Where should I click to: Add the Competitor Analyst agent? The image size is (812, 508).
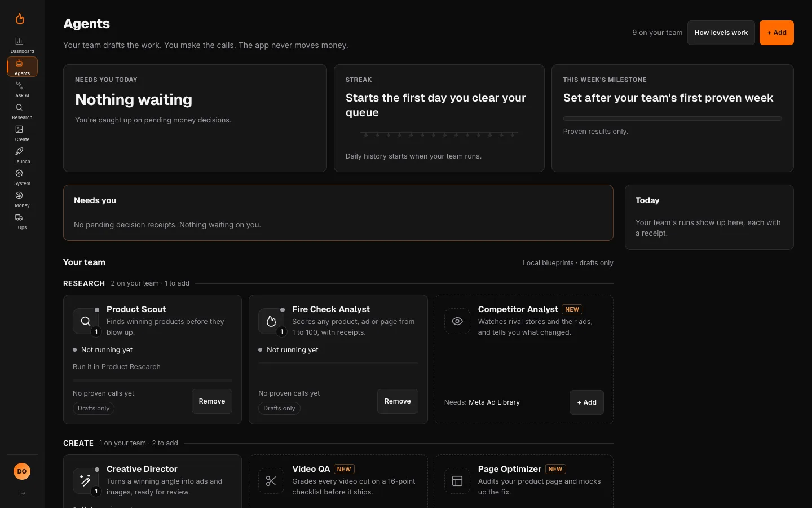click(x=586, y=402)
